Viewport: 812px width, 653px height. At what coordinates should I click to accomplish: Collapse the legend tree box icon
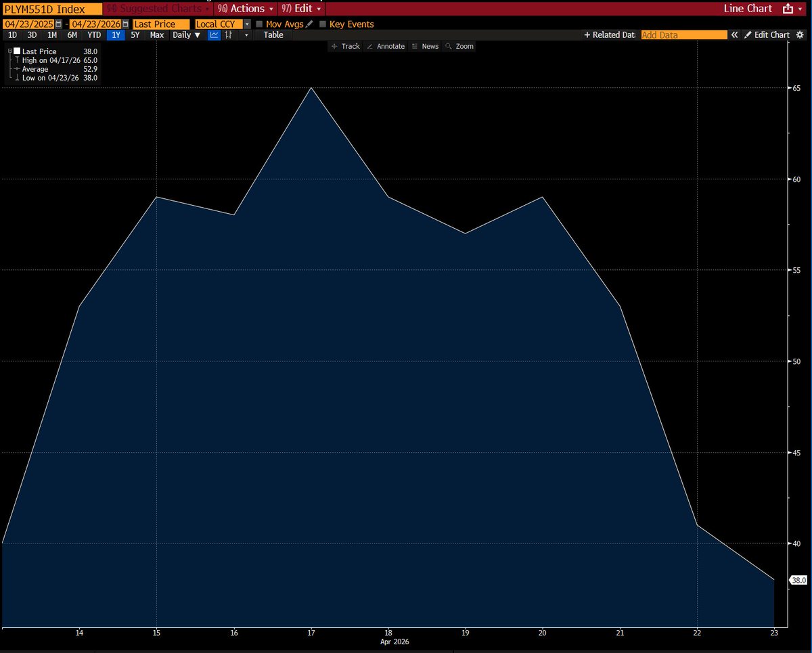[x=9, y=51]
